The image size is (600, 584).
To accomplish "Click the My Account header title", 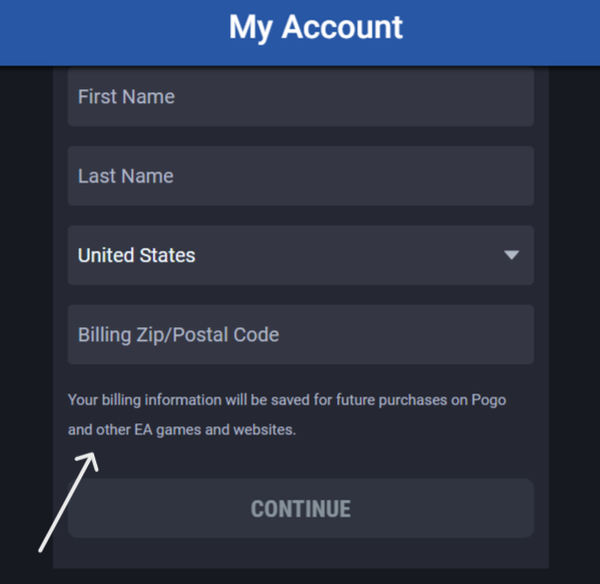I will pos(316,27).
